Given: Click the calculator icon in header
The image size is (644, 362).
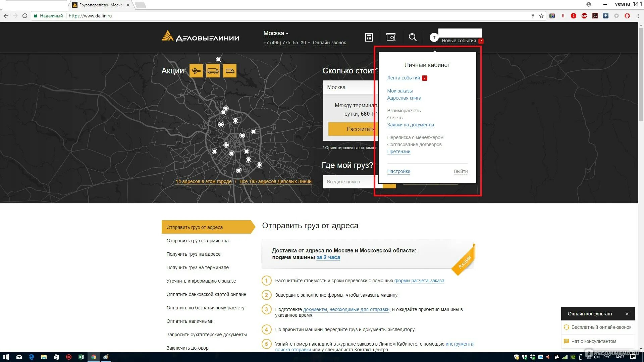Looking at the screenshot, I should [x=368, y=37].
